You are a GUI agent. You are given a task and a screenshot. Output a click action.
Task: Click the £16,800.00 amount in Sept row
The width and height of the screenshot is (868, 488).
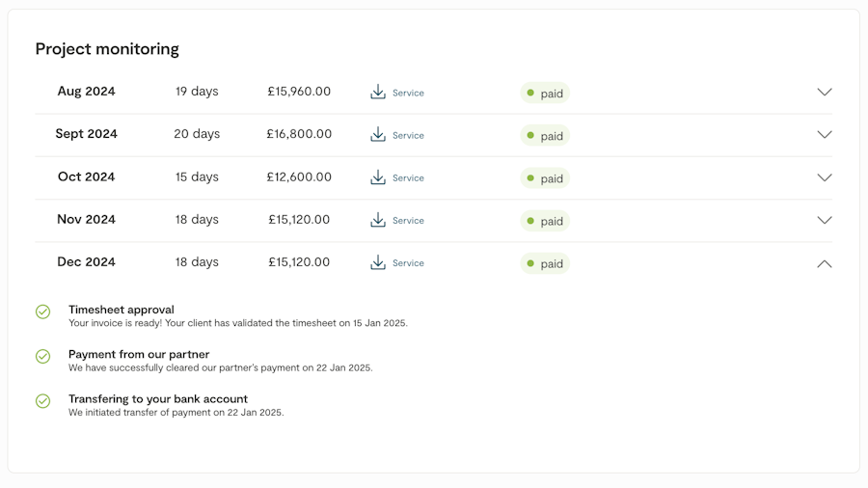pos(299,134)
